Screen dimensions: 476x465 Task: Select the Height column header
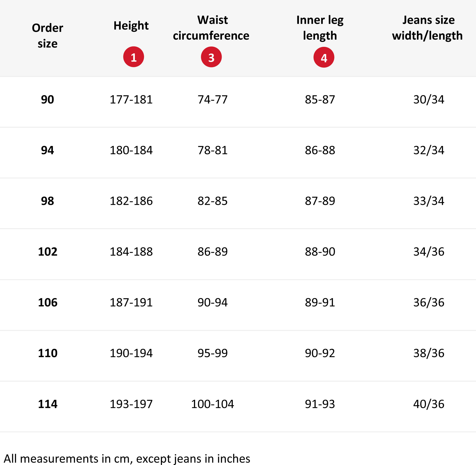point(131,26)
